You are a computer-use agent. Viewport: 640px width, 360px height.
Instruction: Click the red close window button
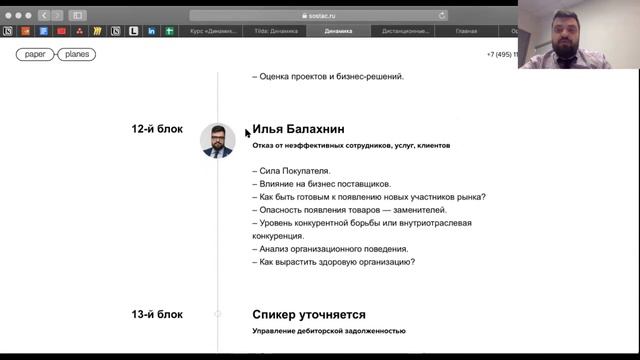(8, 16)
